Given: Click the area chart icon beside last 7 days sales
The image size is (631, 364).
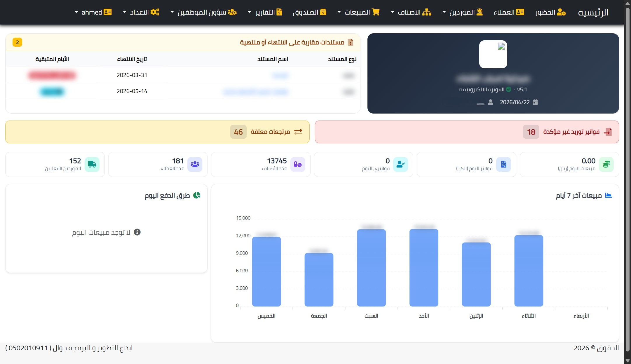Looking at the screenshot, I should (x=608, y=195).
